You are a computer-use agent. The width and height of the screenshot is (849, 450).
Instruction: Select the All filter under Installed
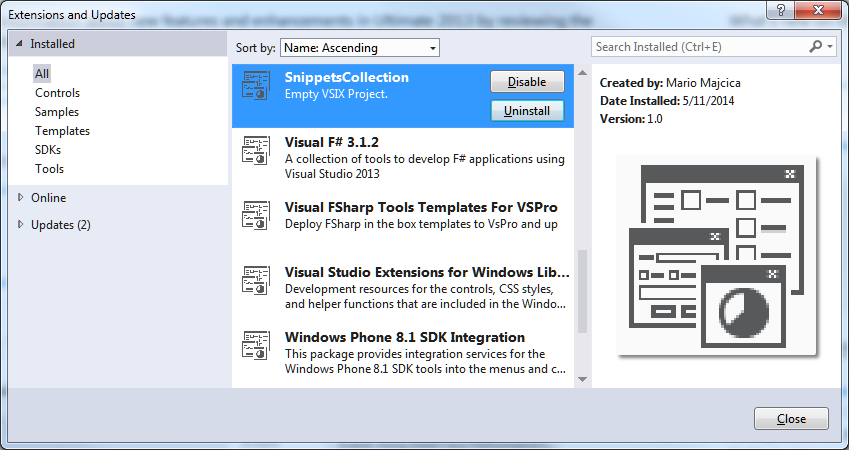(x=42, y=74)
